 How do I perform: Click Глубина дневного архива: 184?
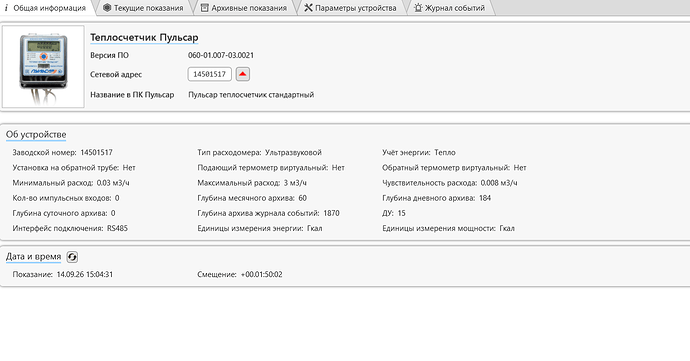[437, 198]
